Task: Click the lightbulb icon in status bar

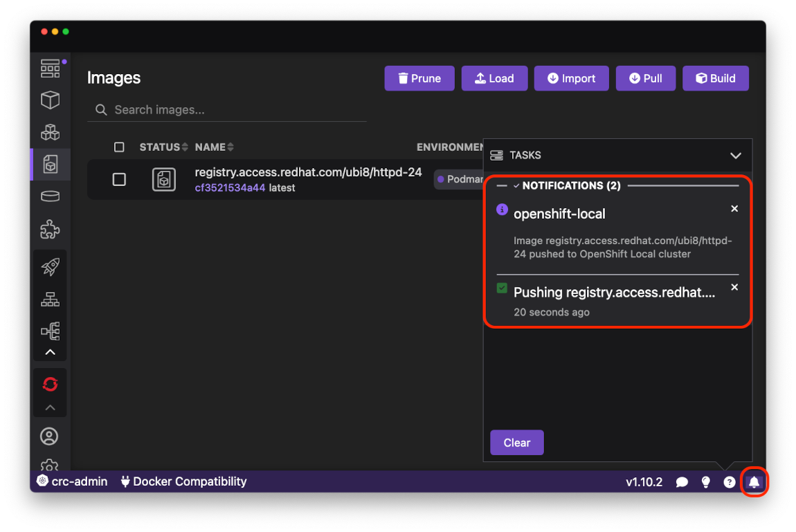Action: [x=705, y=481]
